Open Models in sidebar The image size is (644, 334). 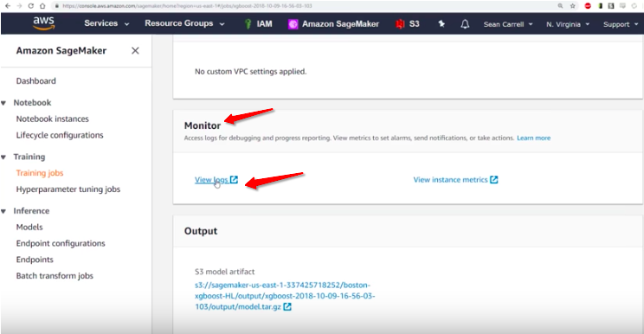pyautogui.click(x=29, y=227)
